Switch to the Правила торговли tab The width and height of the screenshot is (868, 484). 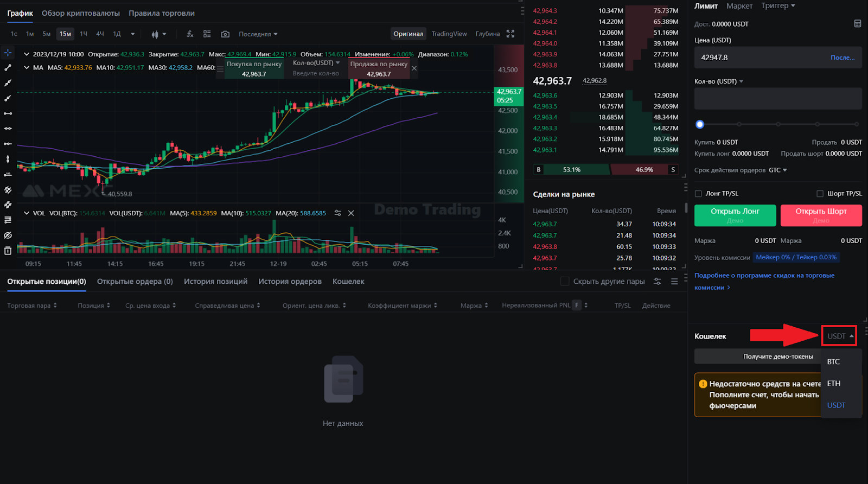coord(162,13)
